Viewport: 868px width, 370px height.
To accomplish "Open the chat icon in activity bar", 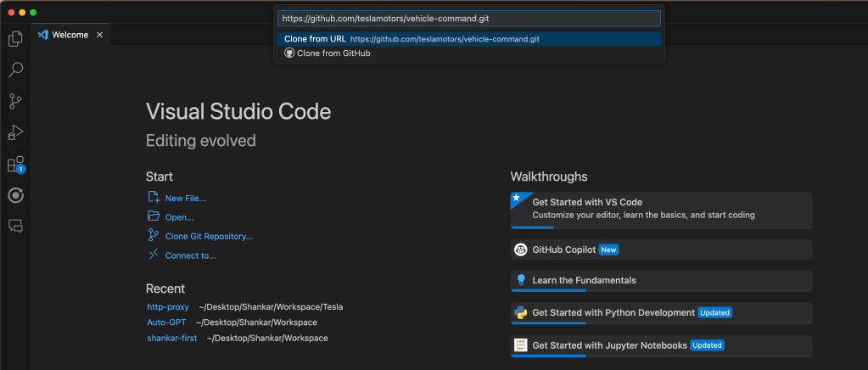I will (15, 226).
